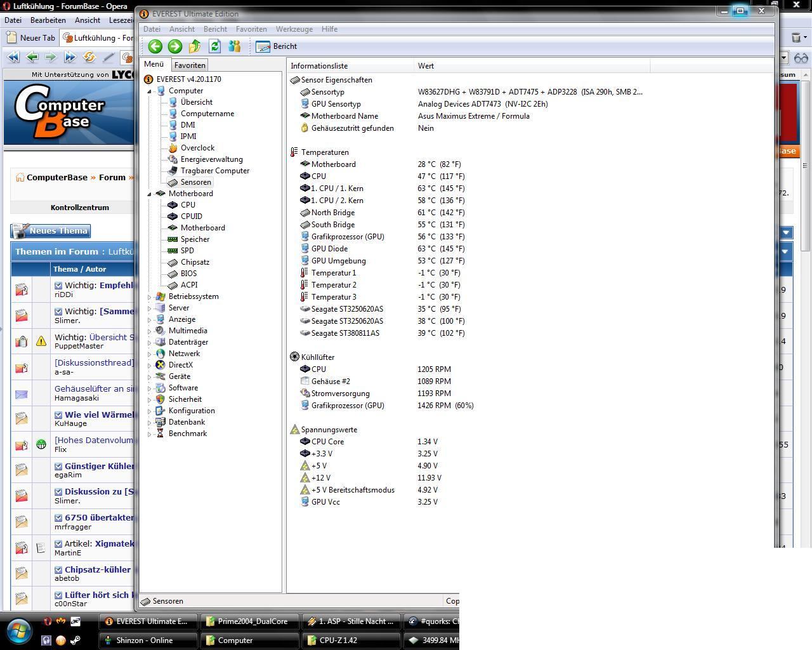This screenshot has height=650, width=812.
Task: Select the Overclock flame icon
Action: (x=173, y=148)
